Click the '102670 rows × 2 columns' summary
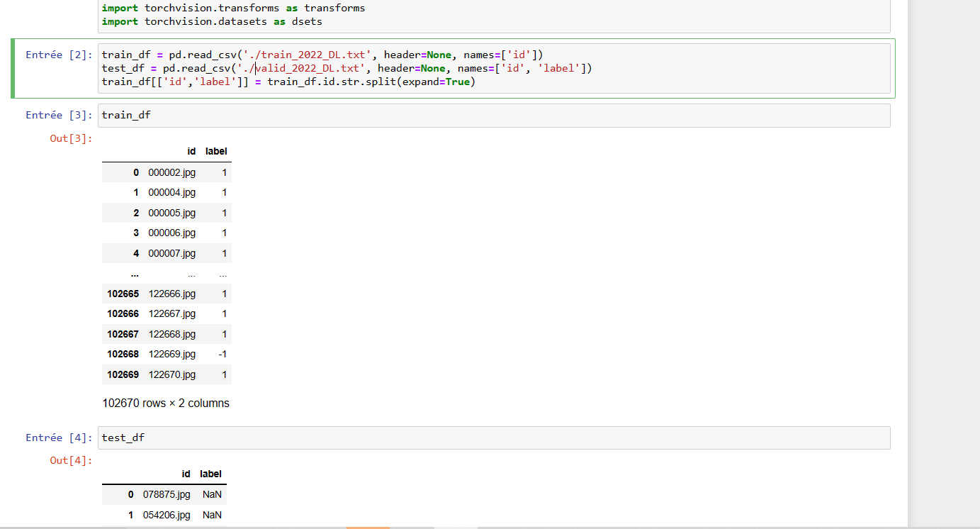 pyautogui.click(x=166, y=403)
